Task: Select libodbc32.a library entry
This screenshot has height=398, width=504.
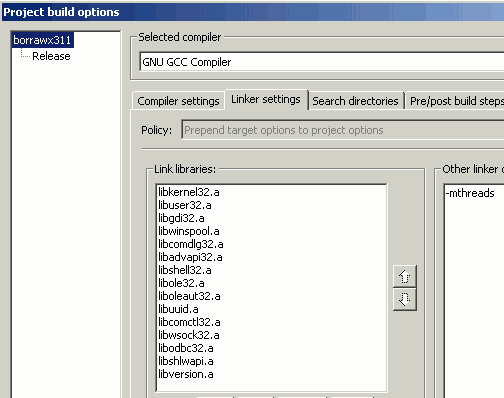Action: (x=186, y=348)
